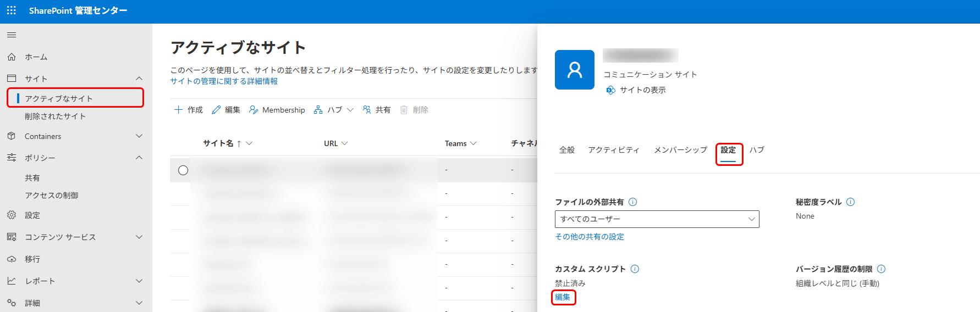Image resolution: width=980 pixels, height=312 pixels.
Task: Show info for ファイルの外部共有
Action: pyautogui.click(x=632, y=202)
